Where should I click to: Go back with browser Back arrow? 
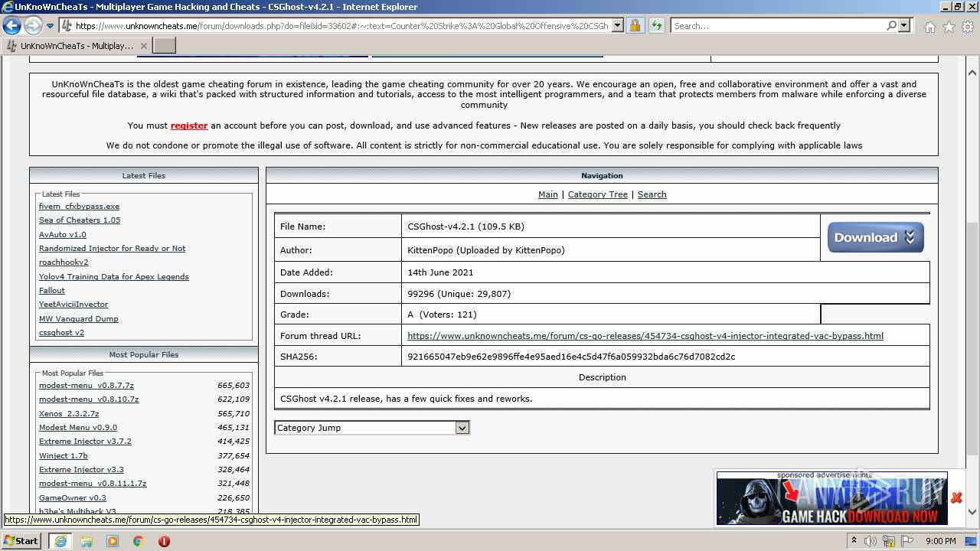coord(11,25)
